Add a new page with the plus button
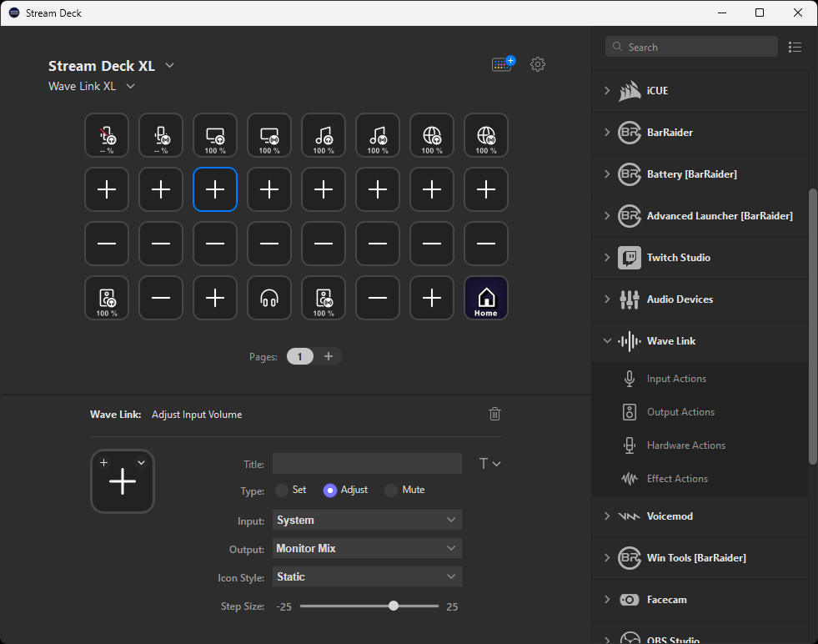The image size is (818, 644). [329, 356]
